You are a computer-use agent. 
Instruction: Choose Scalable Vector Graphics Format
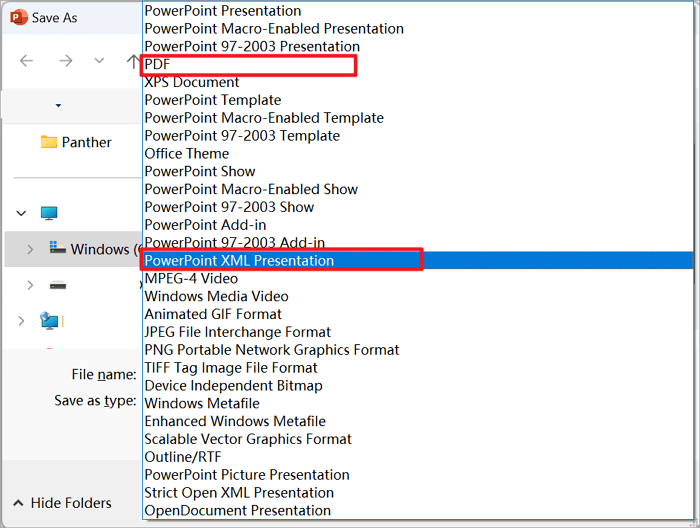[x=418, y=439]
